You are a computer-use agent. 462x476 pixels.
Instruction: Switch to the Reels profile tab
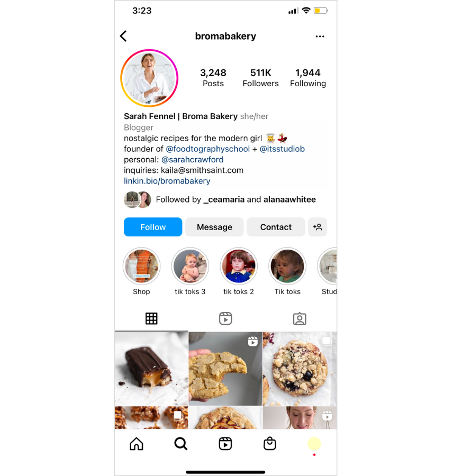point(225,318)
